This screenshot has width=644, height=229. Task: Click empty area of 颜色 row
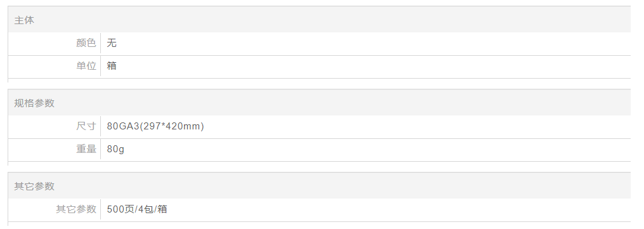coord(370,43)
